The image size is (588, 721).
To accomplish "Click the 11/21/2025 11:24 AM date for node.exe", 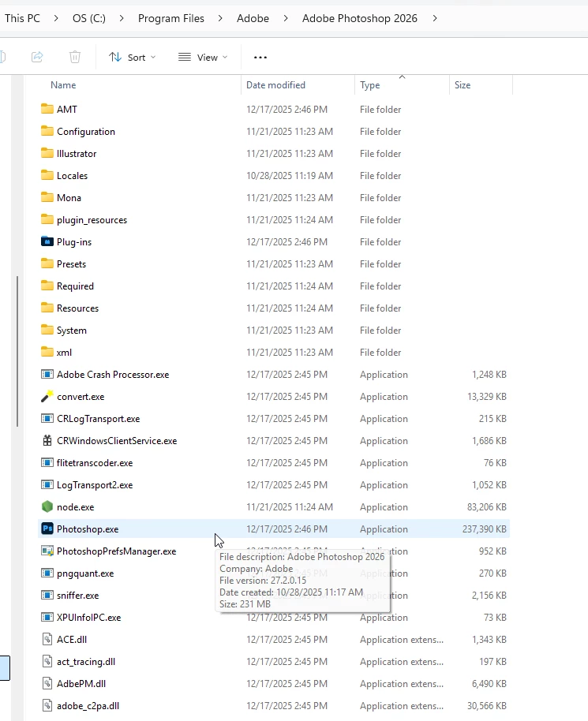I will (x=290, y=506).
